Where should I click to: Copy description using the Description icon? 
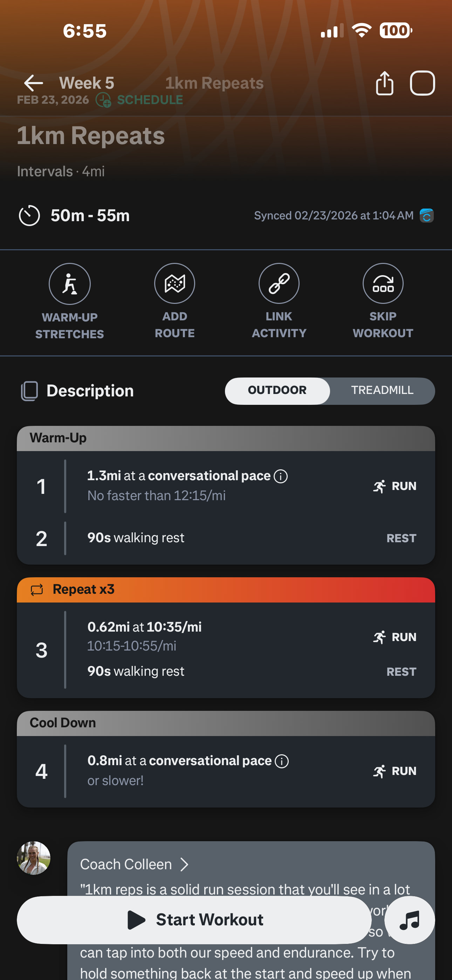pos(29,391)
